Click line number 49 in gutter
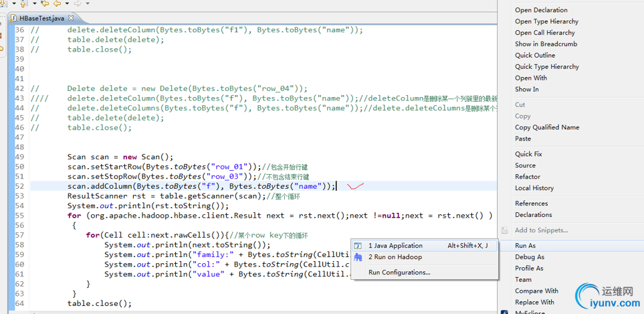 point(19,157)
